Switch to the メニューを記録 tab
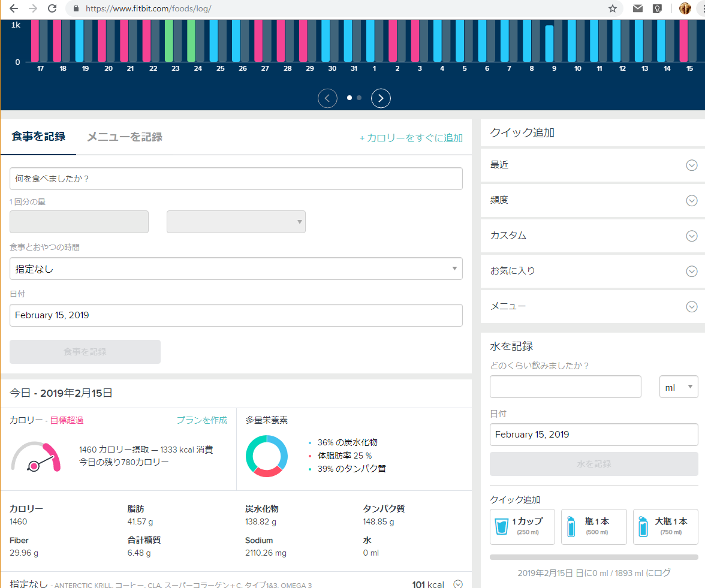Viewport: 705px width, 588px height. point(123,136)
